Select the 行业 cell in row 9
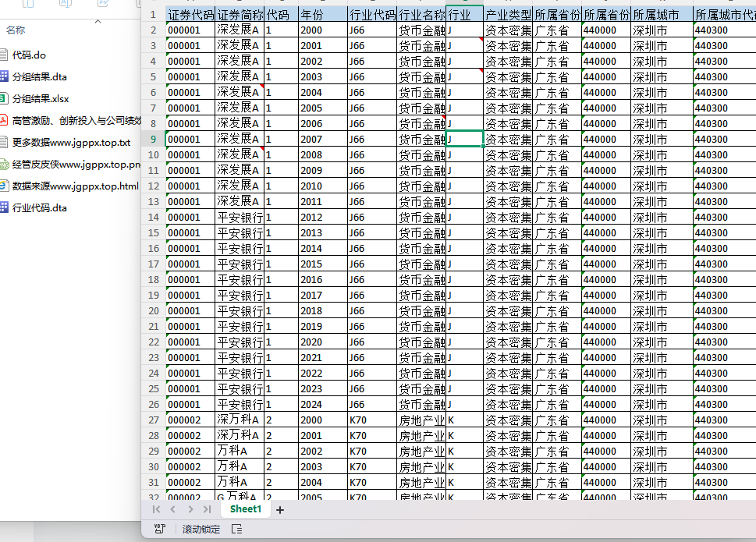Image resolution: width=756 pixels, height=542 pixels. coord(465,140)
